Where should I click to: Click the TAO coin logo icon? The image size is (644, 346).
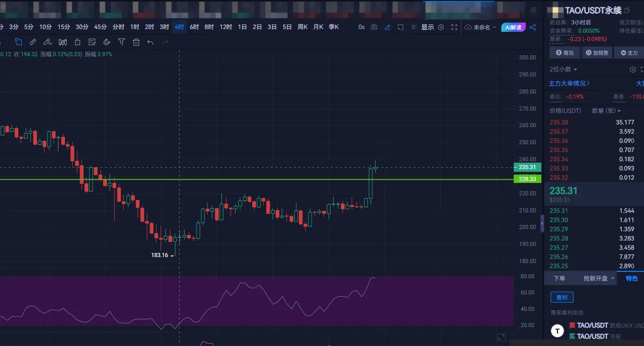click(558, 331)
